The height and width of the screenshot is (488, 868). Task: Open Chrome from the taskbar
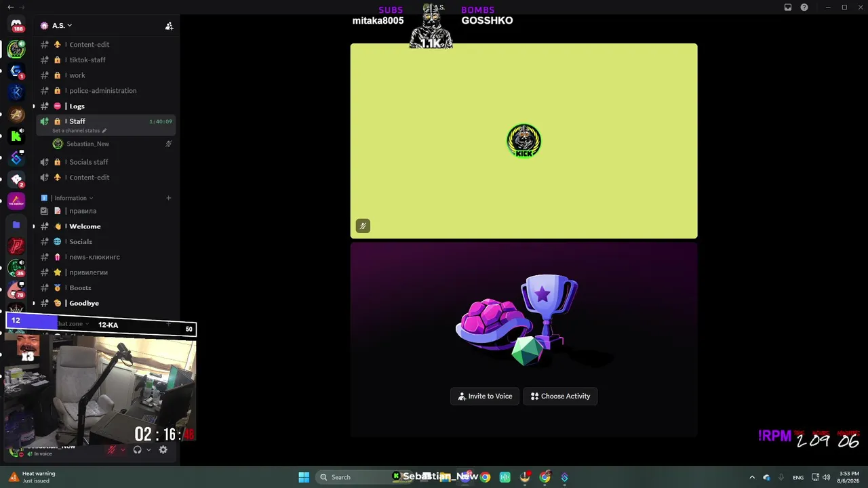click(486, 477)
